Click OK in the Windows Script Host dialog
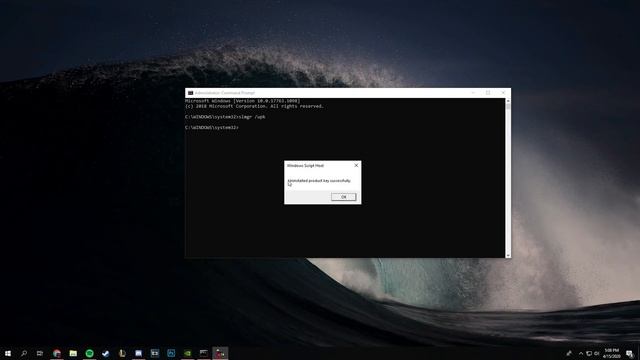 tap(343, 197)
